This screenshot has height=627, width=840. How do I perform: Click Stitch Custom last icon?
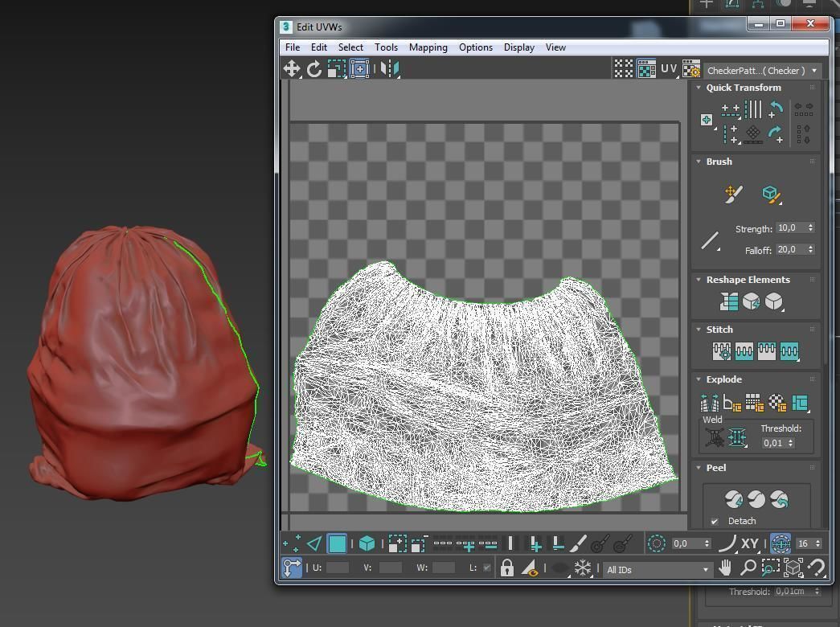789,351
